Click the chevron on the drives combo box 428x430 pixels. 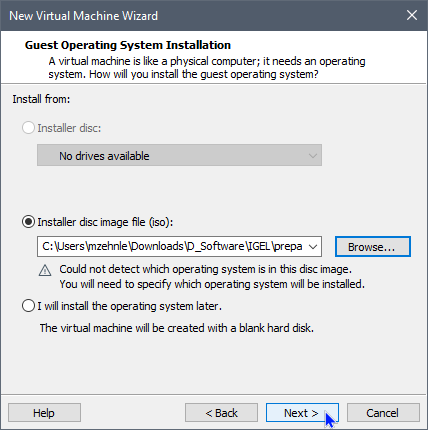point(313,156)
